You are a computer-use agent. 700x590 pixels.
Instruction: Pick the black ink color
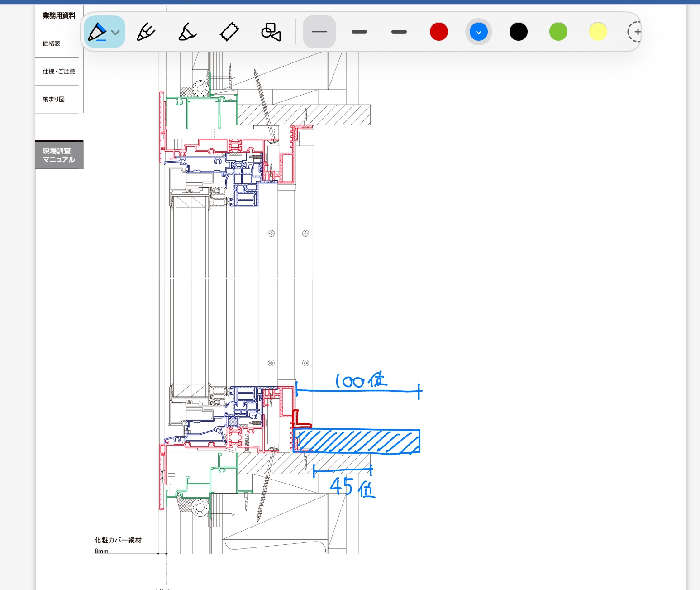(x=519, y=32)
